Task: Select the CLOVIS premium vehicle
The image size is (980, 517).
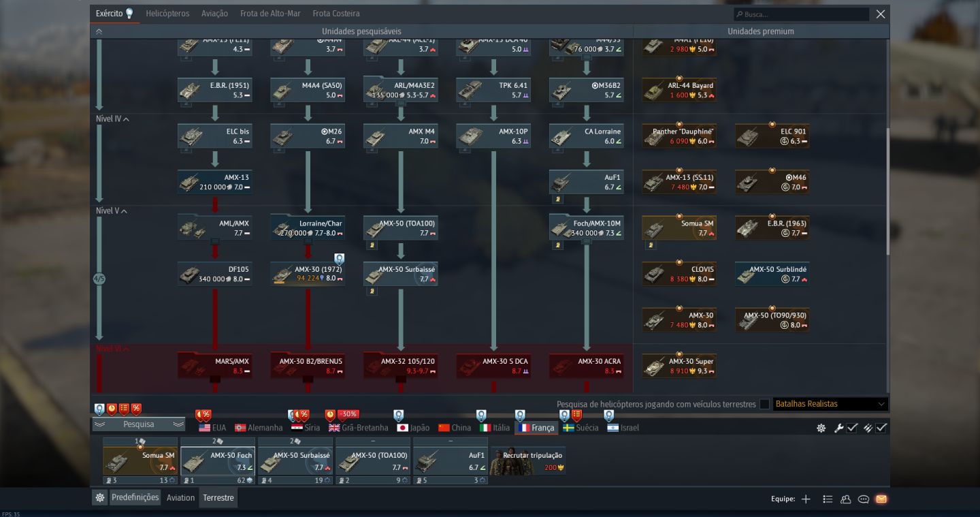Action: (679, 274)
